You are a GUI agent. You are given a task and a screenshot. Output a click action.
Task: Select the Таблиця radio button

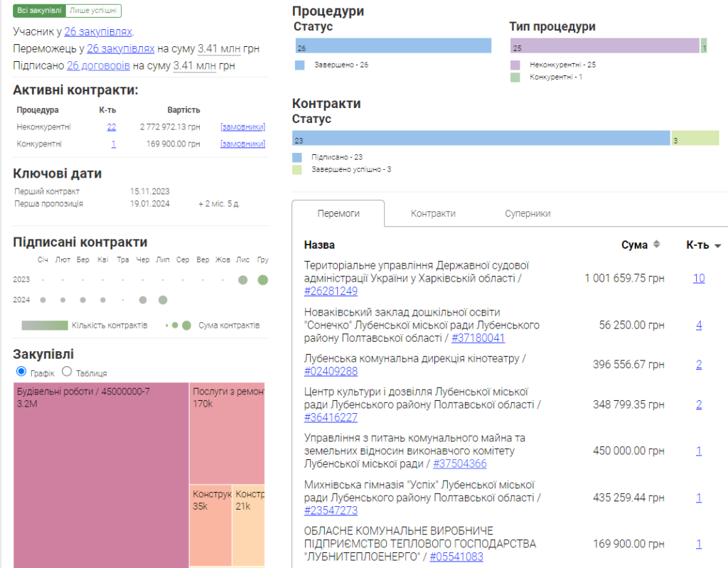(67, 372)
